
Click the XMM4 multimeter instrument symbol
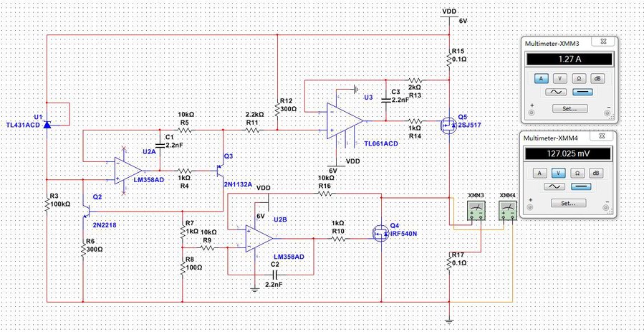pyautogui.click(x=507, y=210)
